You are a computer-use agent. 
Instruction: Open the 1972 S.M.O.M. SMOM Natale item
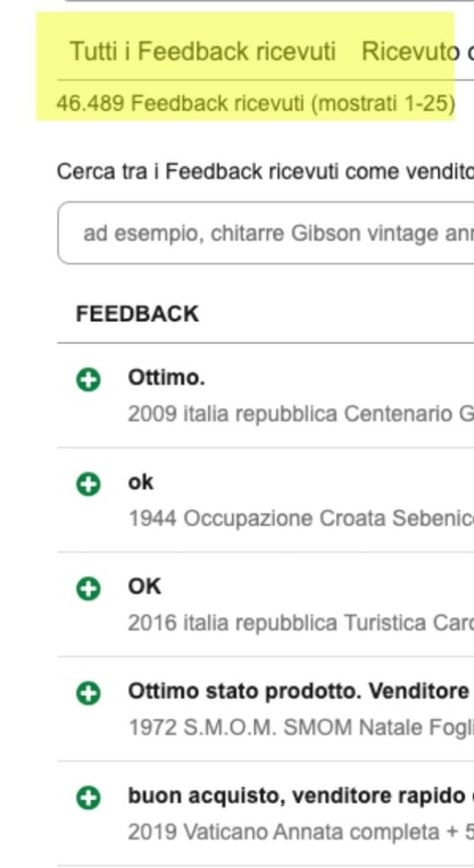[301, 727]
